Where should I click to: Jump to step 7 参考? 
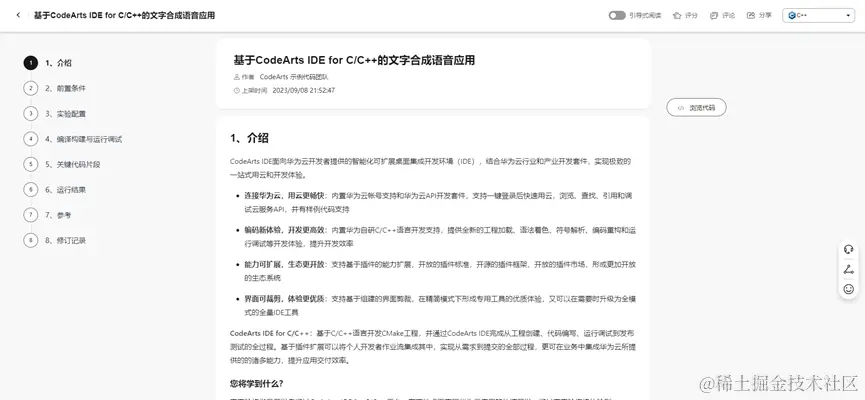(58, 215)
